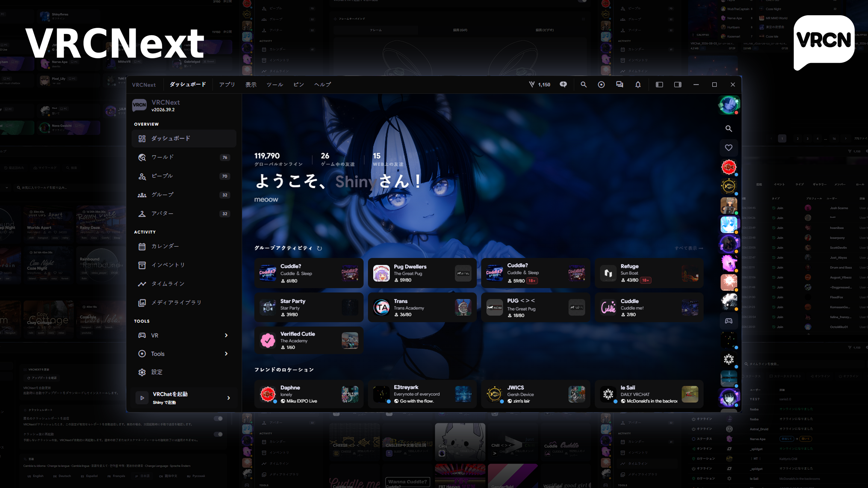Expand the VRChatを起動 launch options chevron
The width and height of the screenshot is (868, 488).
(229, 398)
